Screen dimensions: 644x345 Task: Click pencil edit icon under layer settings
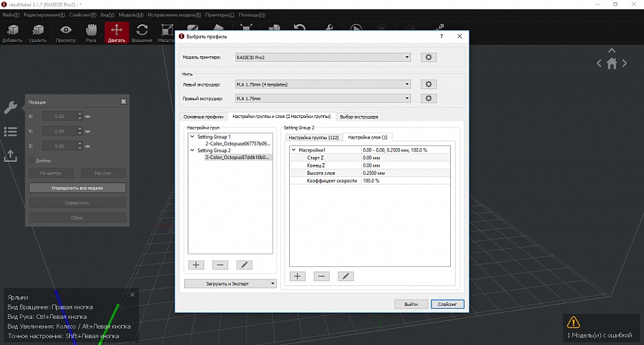[345, 276]
